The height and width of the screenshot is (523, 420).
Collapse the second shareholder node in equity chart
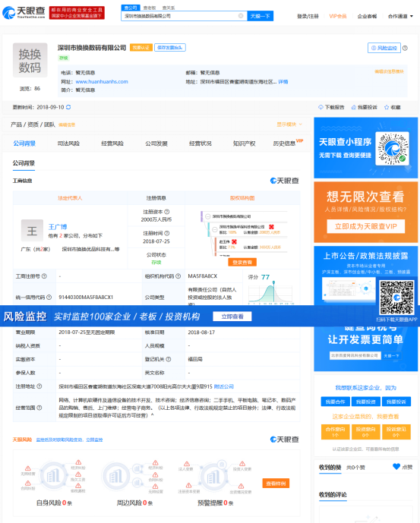coord(215,229)
